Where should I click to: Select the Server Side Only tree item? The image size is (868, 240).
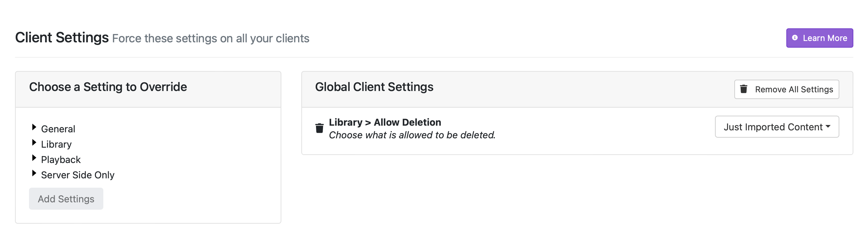coord(77,175)
